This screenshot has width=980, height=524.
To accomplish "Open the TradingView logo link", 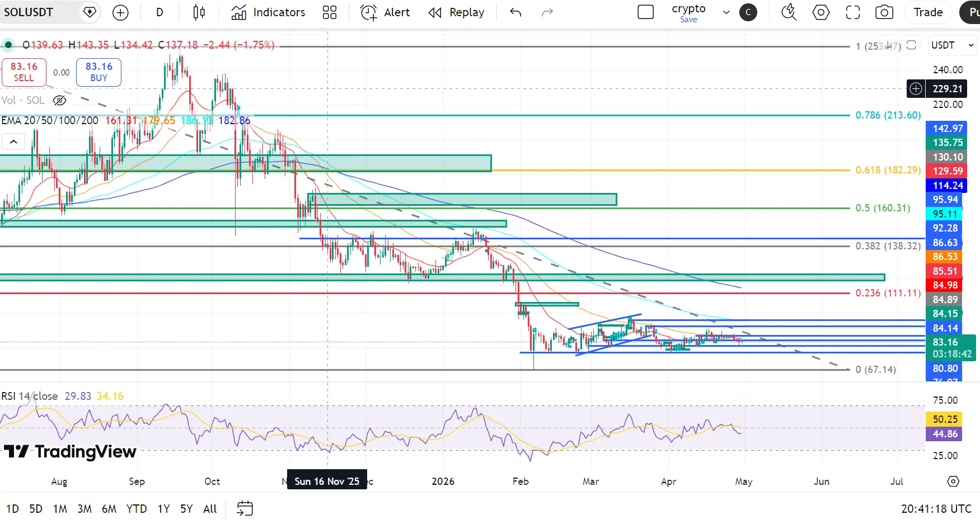I will pos(70,452).
